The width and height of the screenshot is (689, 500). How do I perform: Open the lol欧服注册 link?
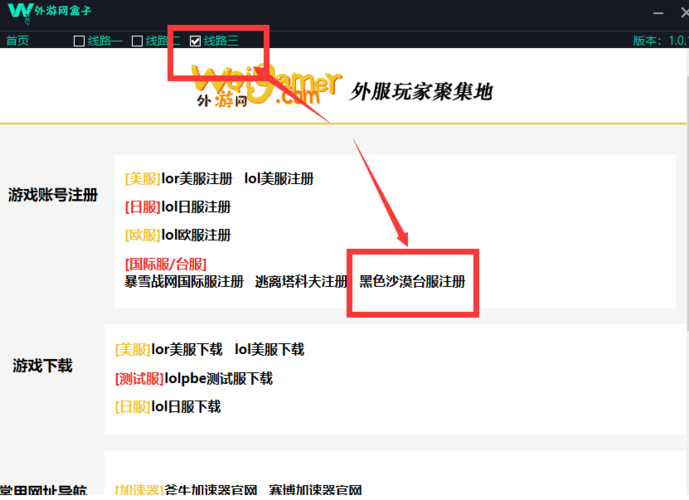tap(196, 236)
